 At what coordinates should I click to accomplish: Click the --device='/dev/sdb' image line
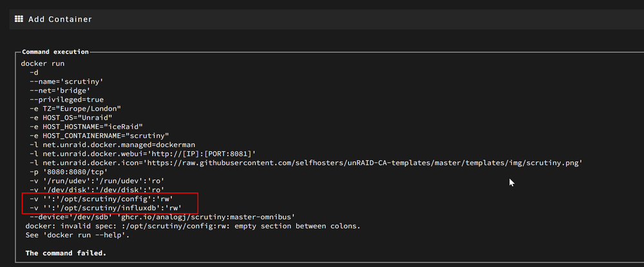click(x=163, y=217)
